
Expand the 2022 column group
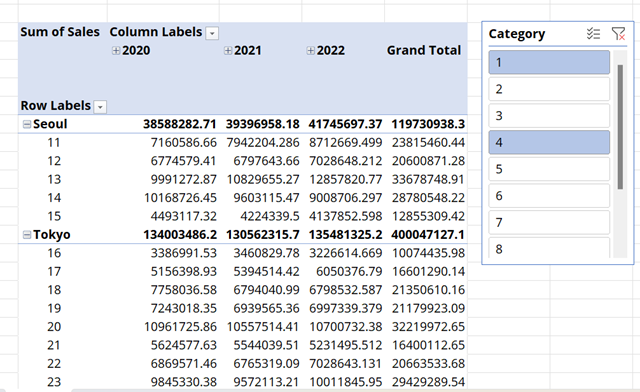(311, 51)
